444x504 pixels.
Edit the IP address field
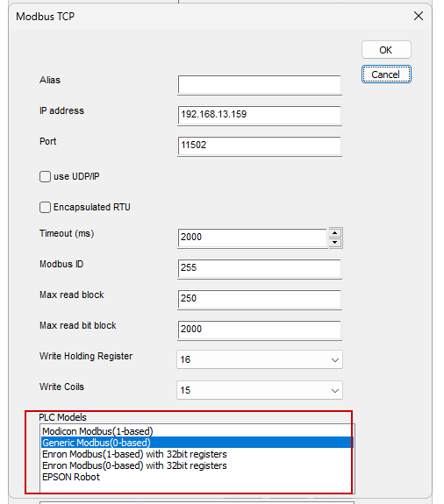(x=260, y=115)
